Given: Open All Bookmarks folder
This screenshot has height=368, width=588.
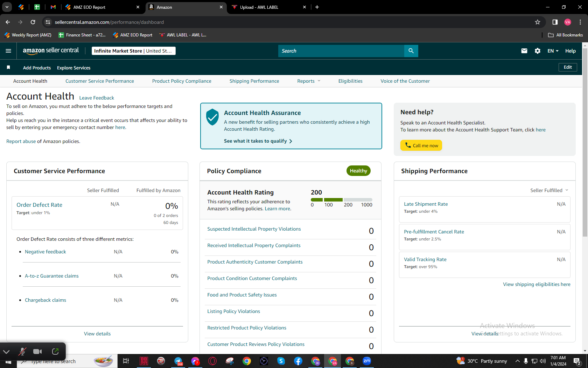Looking at the screenshot, I should (566, 35).
